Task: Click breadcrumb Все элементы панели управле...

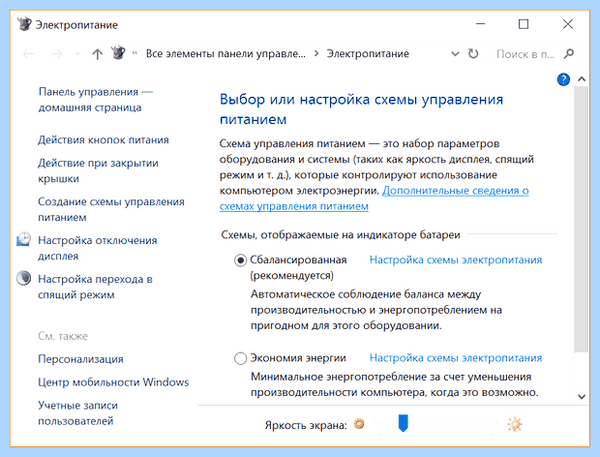Action: pos(226,54)
